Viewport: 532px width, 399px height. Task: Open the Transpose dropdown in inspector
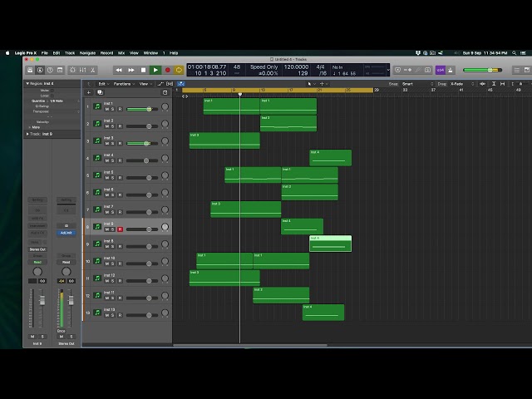[65, 111]
